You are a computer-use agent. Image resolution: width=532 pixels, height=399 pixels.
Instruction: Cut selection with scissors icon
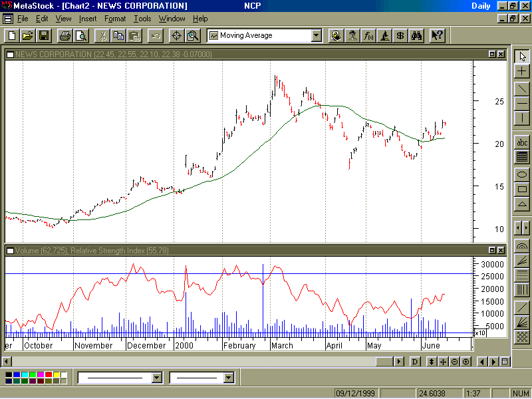point(102,36)
